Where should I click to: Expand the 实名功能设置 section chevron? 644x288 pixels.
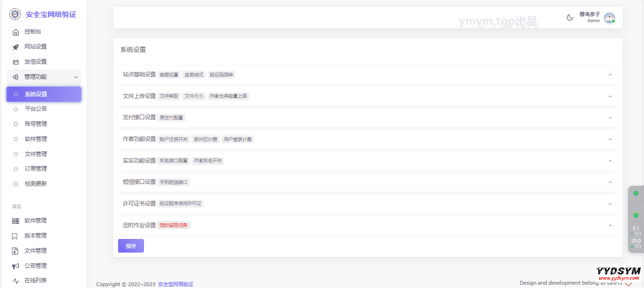click(x=610, y=161)
